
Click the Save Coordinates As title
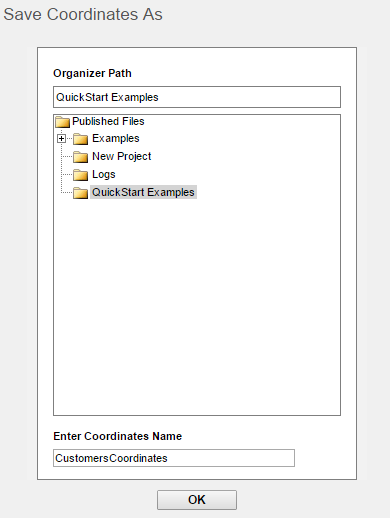coord(83,14)
